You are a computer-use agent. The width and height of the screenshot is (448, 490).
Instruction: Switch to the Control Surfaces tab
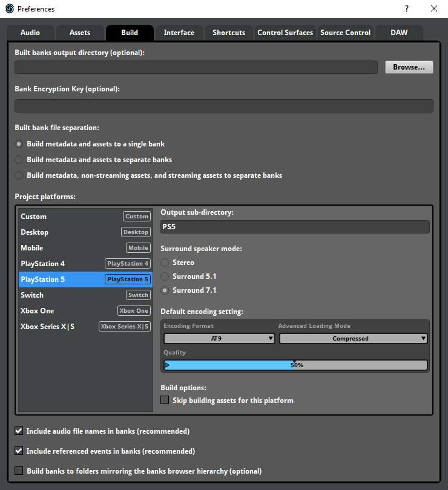pos(285,33)
